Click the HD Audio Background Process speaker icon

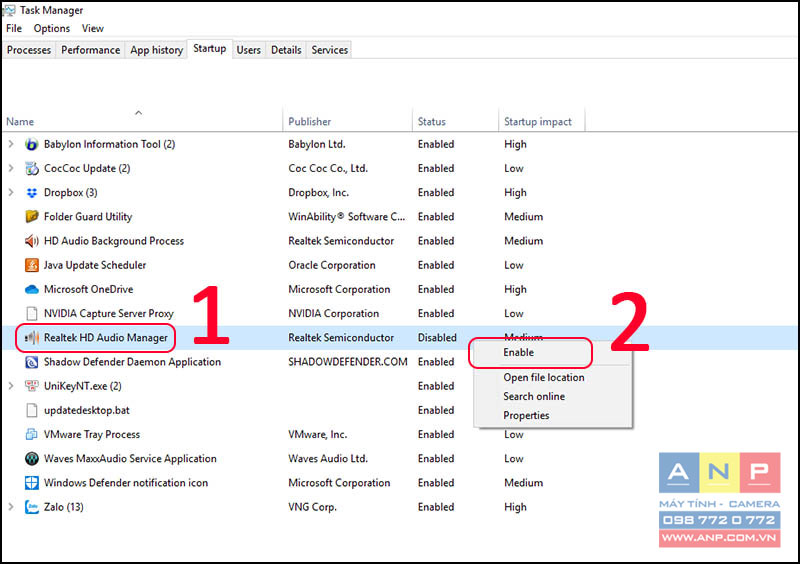32,240
